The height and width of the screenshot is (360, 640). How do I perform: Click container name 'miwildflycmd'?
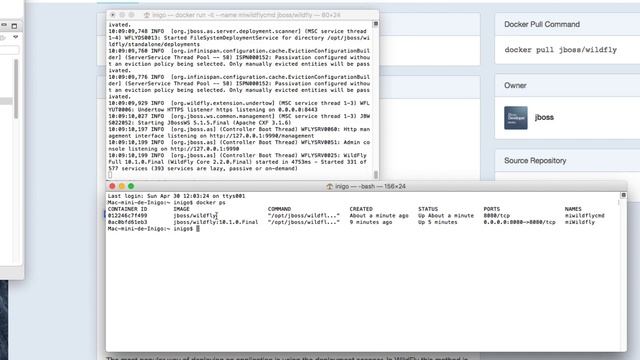point(584,216)
